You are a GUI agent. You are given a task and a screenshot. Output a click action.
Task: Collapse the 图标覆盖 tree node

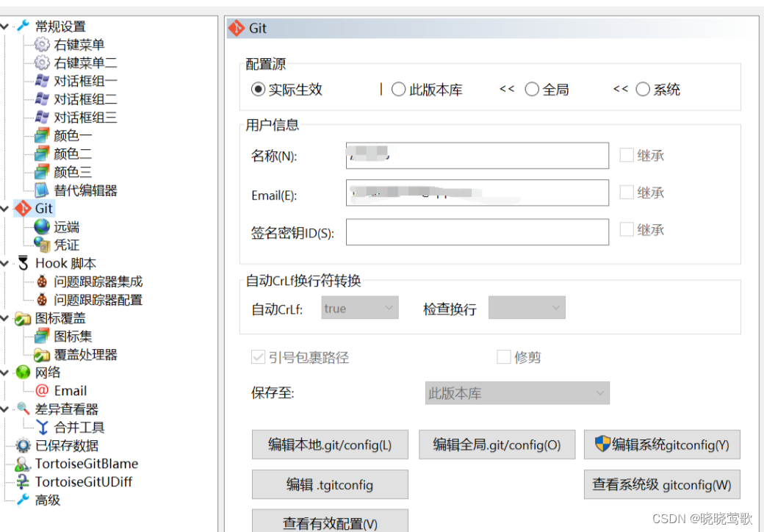pos(4,318)
